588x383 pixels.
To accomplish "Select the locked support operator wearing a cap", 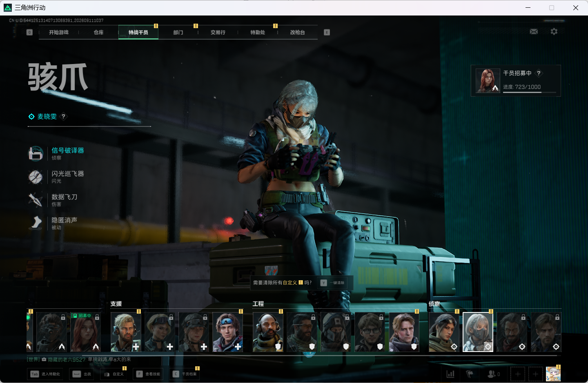I will 194,332.
